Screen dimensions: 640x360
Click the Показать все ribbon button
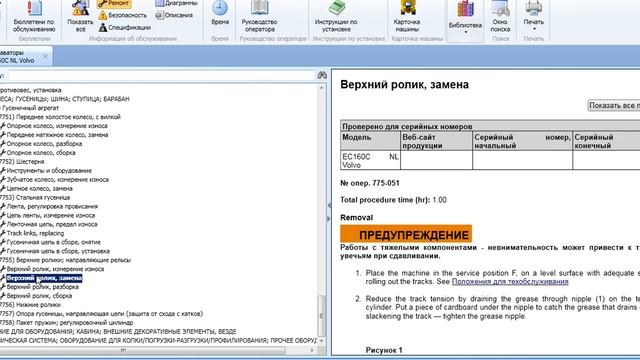(80, 17)
